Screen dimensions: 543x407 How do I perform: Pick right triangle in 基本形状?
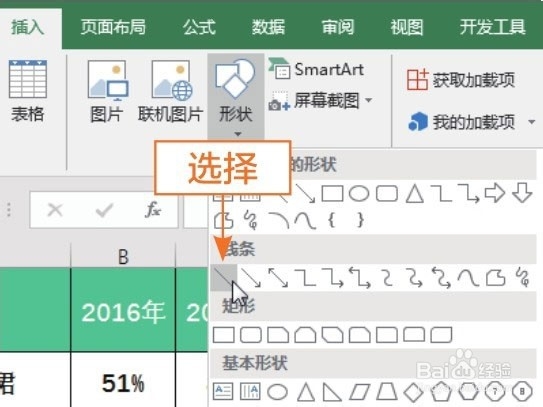point(332,391)
